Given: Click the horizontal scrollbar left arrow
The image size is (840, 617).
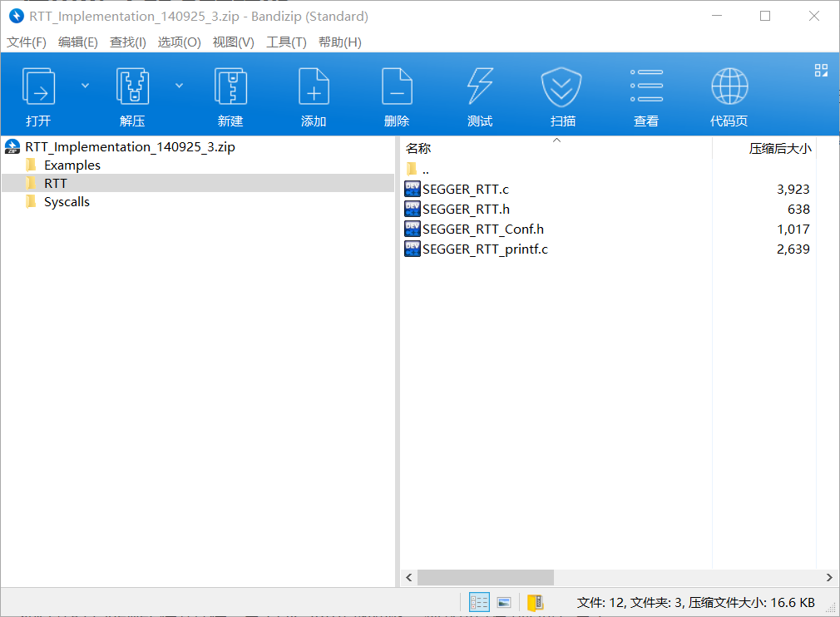Looking at the screenshot, I should 408,577.
